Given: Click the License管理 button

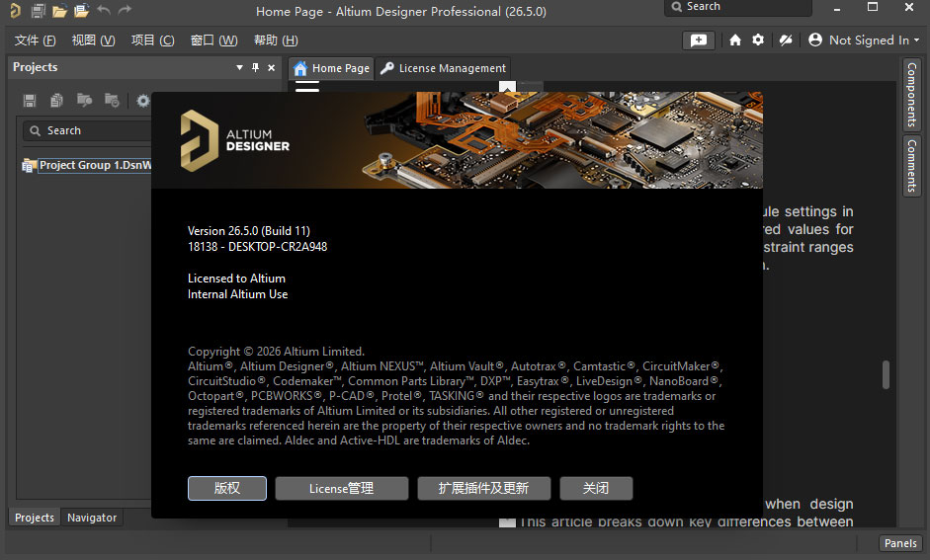Looking at the screenshot, I should 342,488.
